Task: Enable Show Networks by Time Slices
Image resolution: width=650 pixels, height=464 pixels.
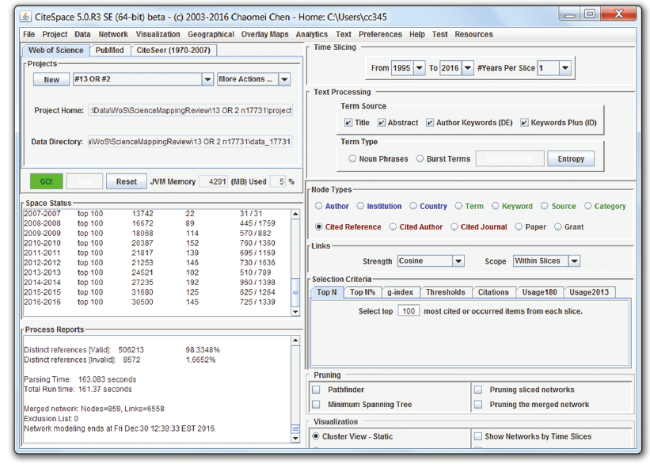Action: coord(478,436)
